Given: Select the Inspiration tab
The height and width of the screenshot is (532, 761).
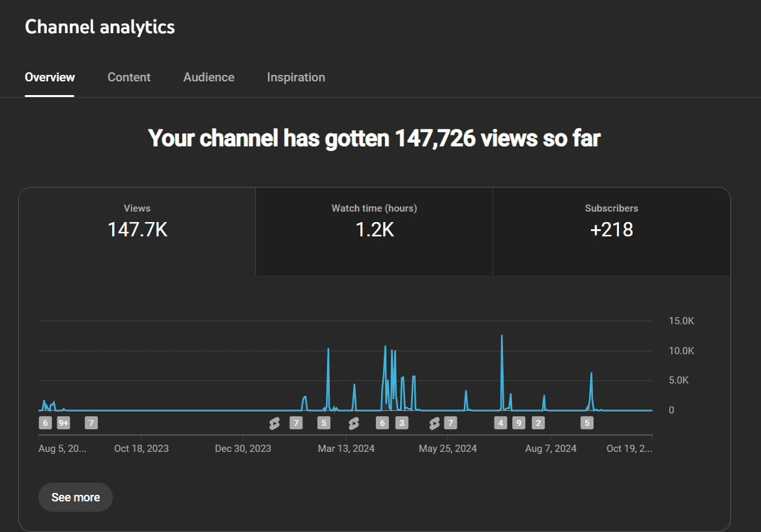Looking at the screenshot, I should (x=296, y=77).
